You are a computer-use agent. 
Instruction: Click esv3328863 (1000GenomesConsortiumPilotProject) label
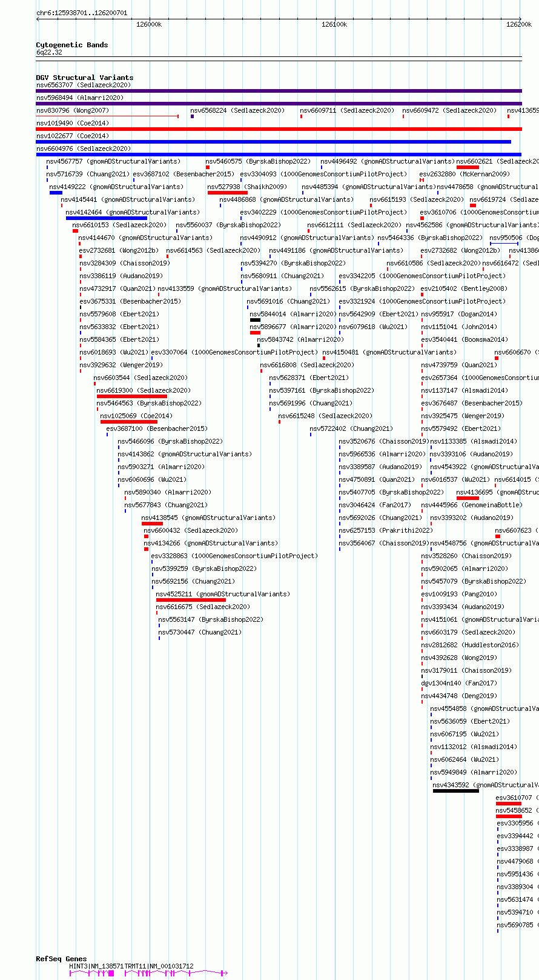point(234,556)
